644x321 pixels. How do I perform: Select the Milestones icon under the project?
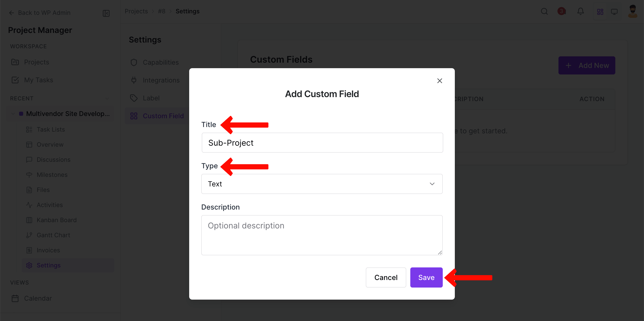(x=29, y=175)
